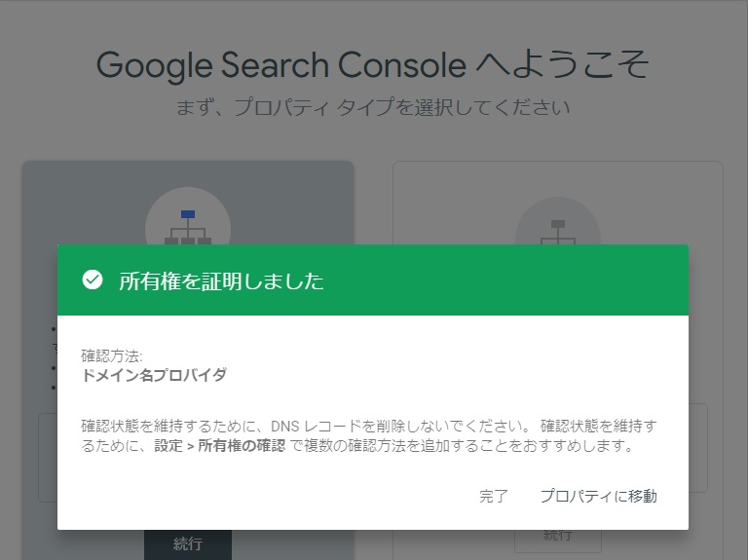The image size is (748, 560).
Task: Click the 続行 button under the domain card
Action: tap(188, 543)
